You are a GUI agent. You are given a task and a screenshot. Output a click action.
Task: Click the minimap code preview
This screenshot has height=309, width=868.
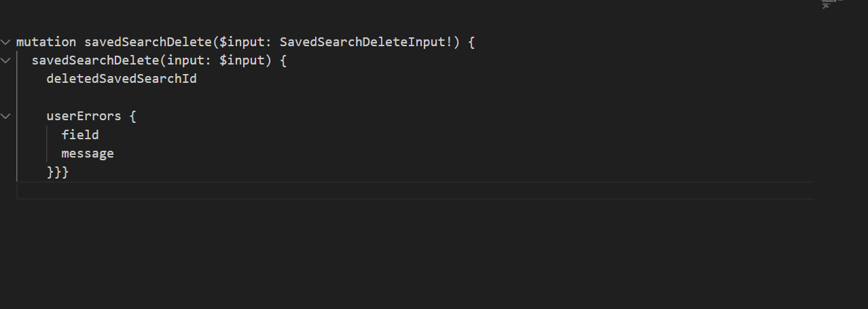[827, 4]
